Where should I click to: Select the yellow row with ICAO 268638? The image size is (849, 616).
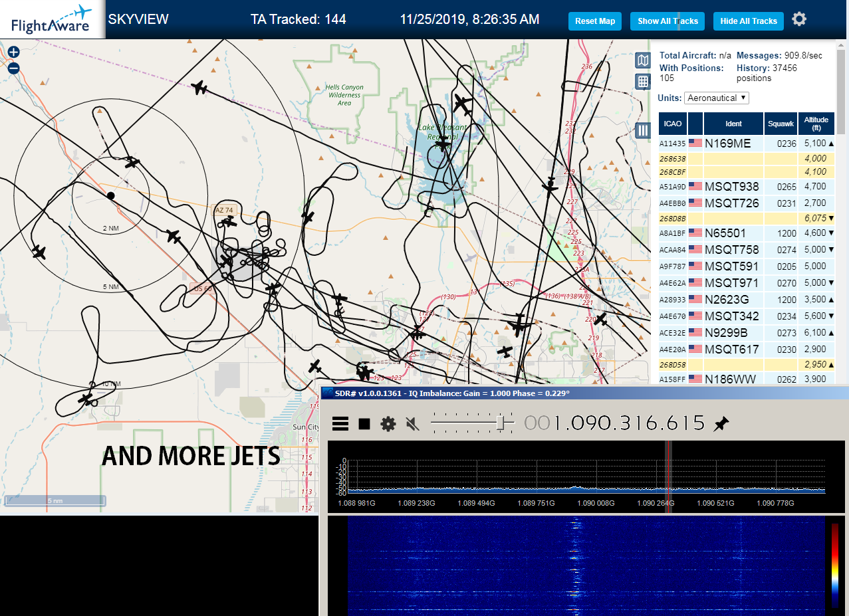[x=747, y=159]
